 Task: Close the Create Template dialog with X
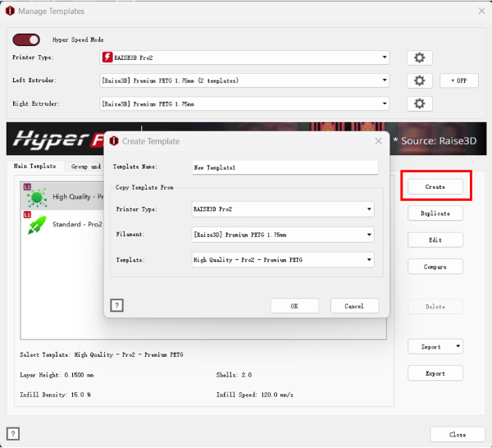378,141
